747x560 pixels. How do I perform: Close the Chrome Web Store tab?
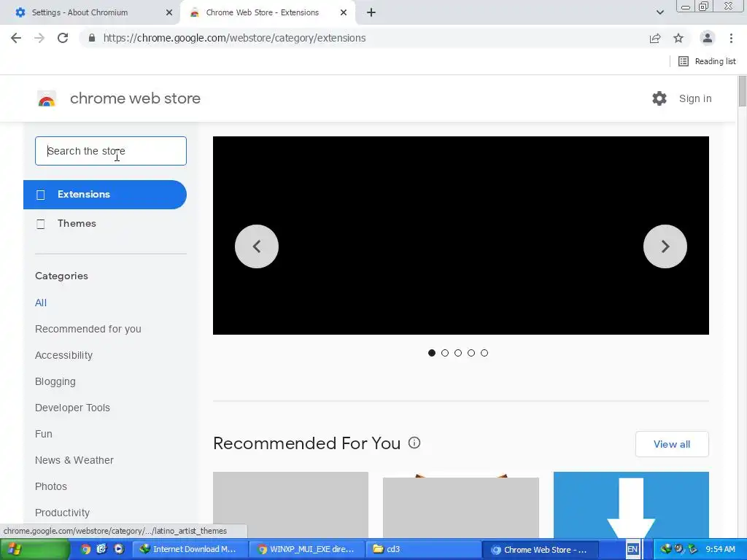pos(344,12)
